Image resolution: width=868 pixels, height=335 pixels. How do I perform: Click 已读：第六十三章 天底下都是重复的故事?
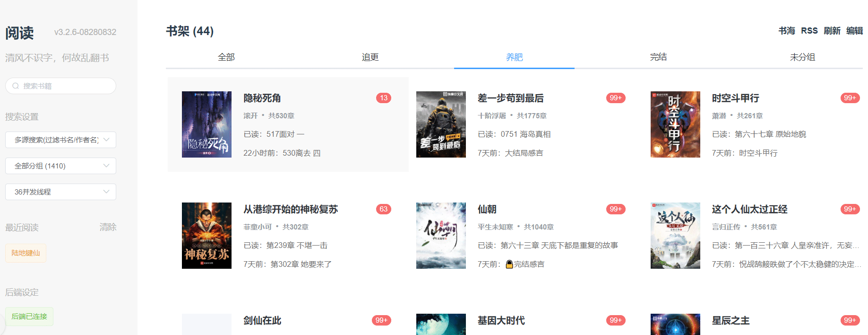[x=548, y=246]
